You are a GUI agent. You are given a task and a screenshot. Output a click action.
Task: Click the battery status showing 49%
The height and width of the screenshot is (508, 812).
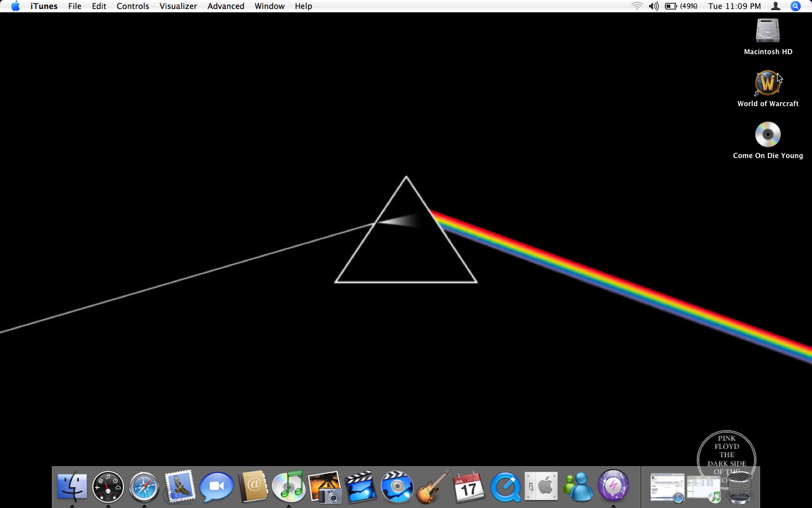click(x=681, y=6)
